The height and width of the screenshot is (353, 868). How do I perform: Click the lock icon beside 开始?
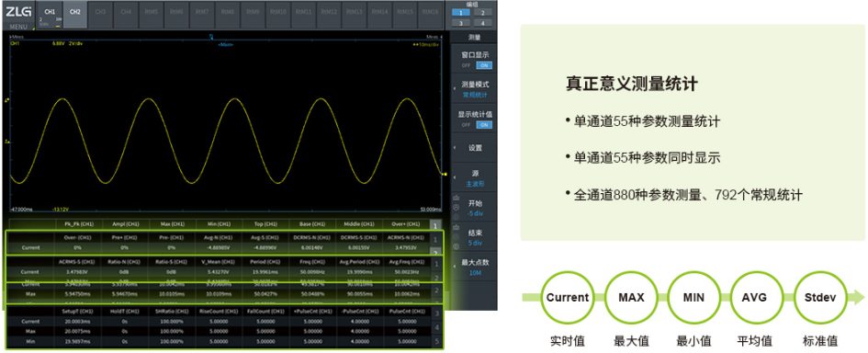tap(457, 198)
